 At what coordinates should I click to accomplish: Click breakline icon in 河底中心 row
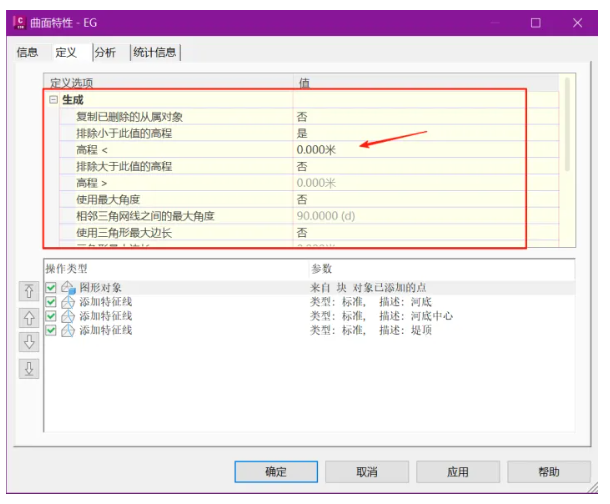(68, 316)
